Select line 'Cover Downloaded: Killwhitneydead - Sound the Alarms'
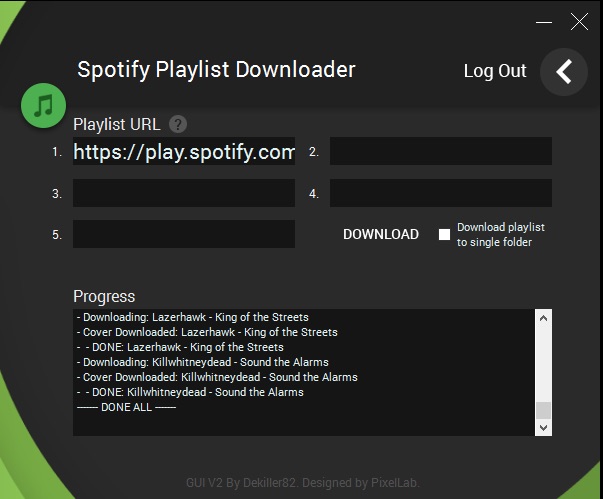Screen dimensions: 603x499 (217, 377)
